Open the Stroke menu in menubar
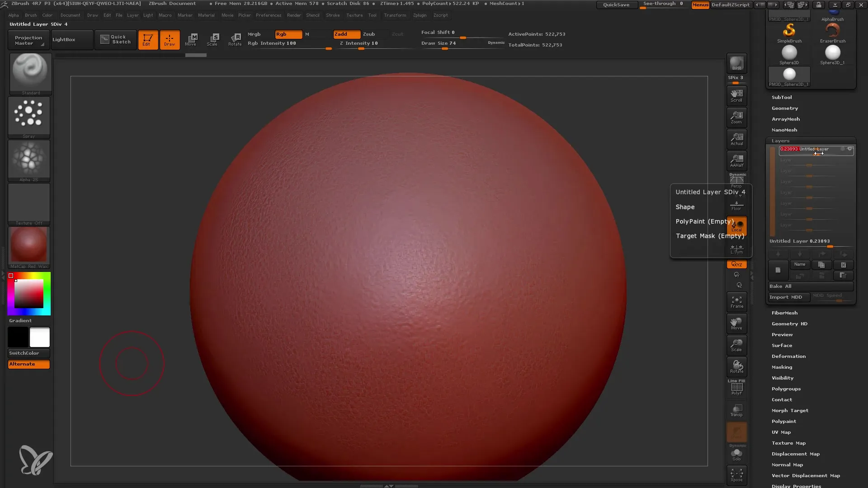 pos(332,15)
